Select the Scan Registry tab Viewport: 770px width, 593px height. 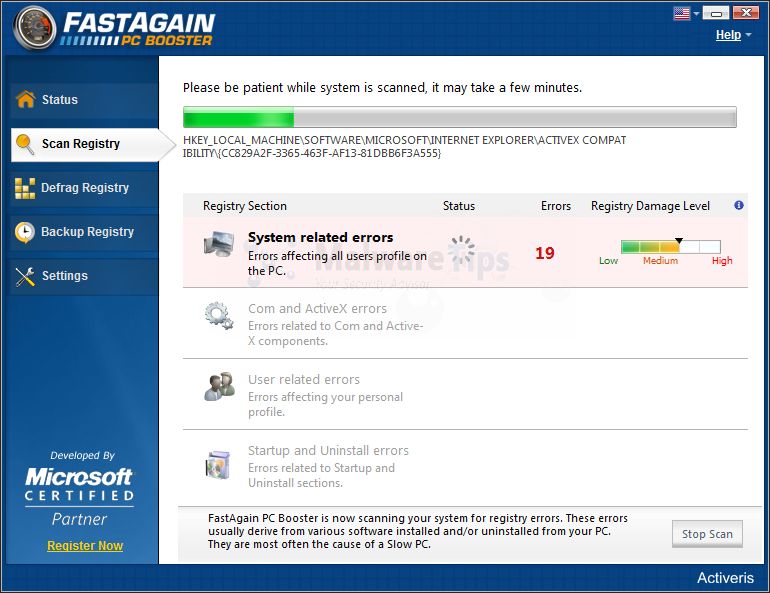[93, 144]
